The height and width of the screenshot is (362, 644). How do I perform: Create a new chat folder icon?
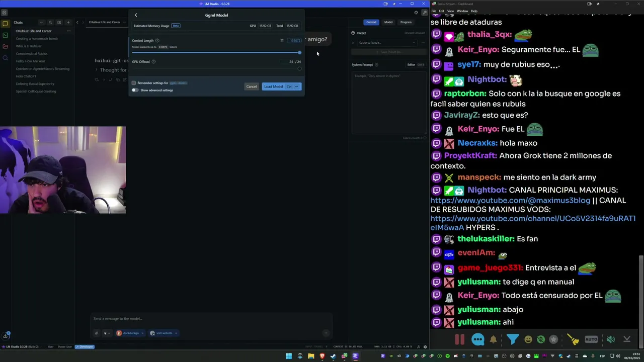click(x=59, y=22)
